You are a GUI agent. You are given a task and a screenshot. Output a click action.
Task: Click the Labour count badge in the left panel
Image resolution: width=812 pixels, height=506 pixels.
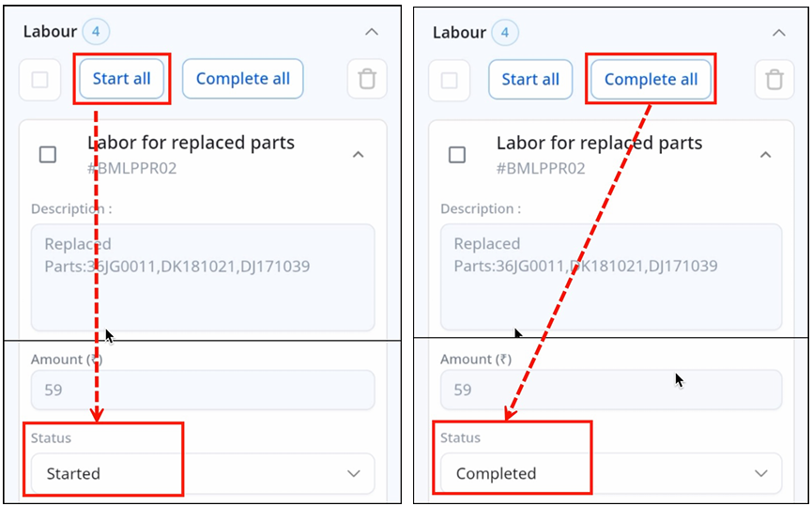[96, 33]
